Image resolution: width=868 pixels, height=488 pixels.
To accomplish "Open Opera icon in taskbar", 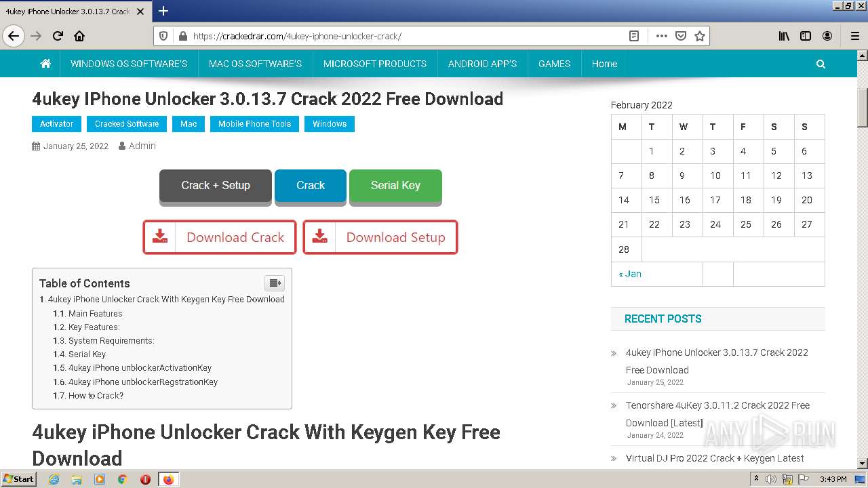I will pos(145,479).
